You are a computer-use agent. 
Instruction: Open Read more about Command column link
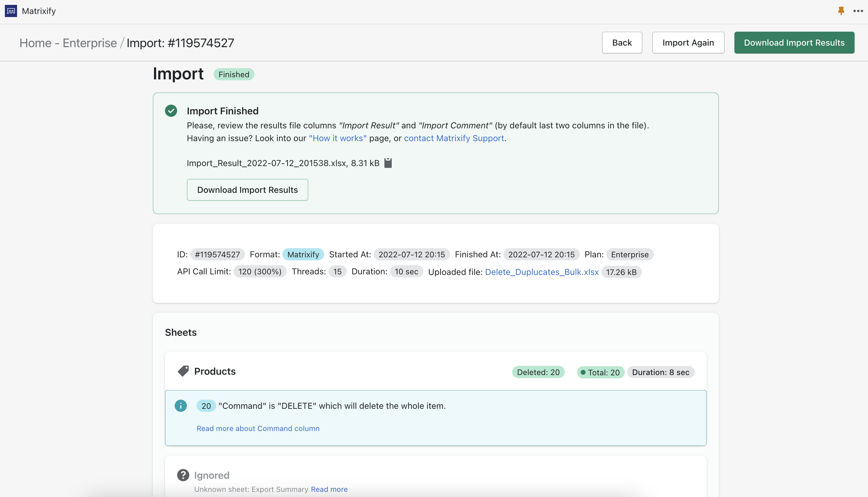pos(258,428)
